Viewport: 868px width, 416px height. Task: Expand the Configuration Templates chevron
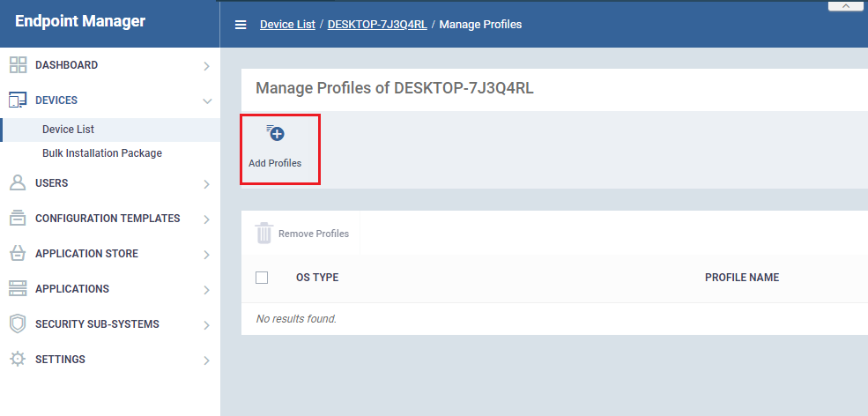[x=206, y=219]
